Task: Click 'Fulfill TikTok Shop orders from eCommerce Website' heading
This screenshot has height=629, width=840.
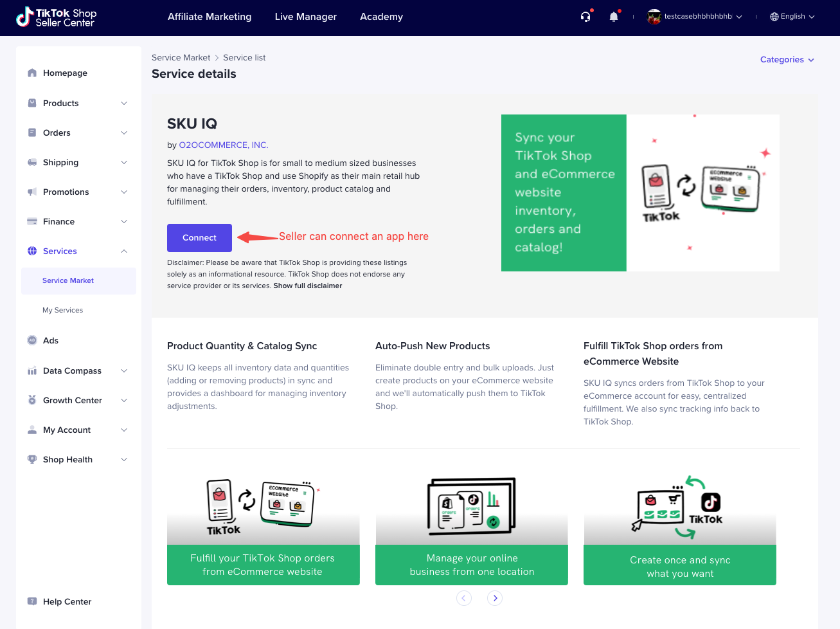Action: pos(653,354)
